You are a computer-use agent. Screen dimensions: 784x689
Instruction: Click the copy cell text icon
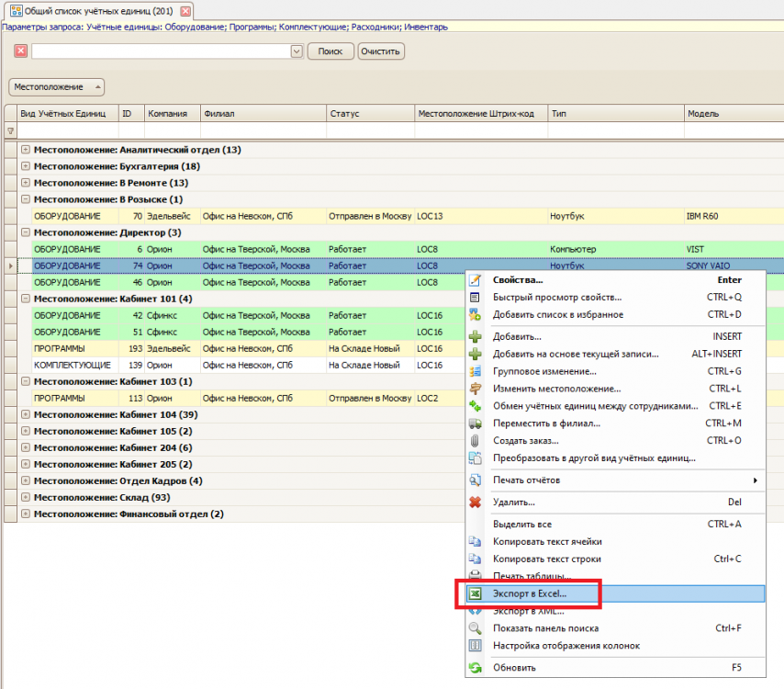475,542
